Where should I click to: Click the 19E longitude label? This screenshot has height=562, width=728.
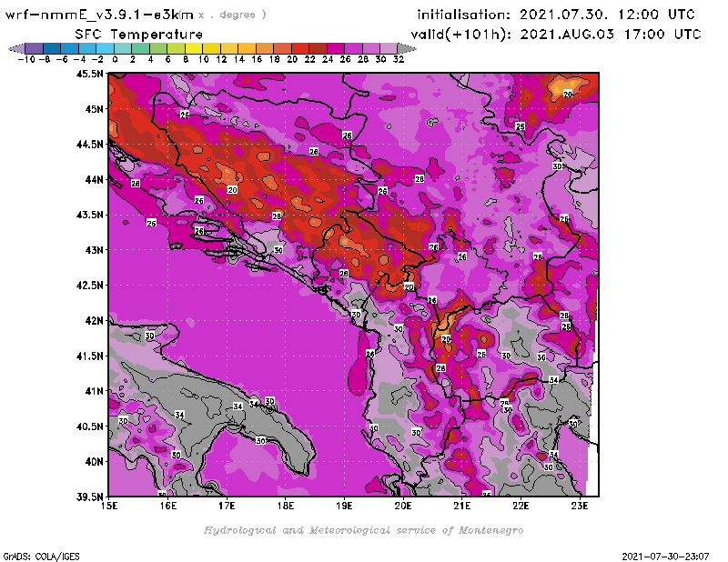[x=345, y=506]
